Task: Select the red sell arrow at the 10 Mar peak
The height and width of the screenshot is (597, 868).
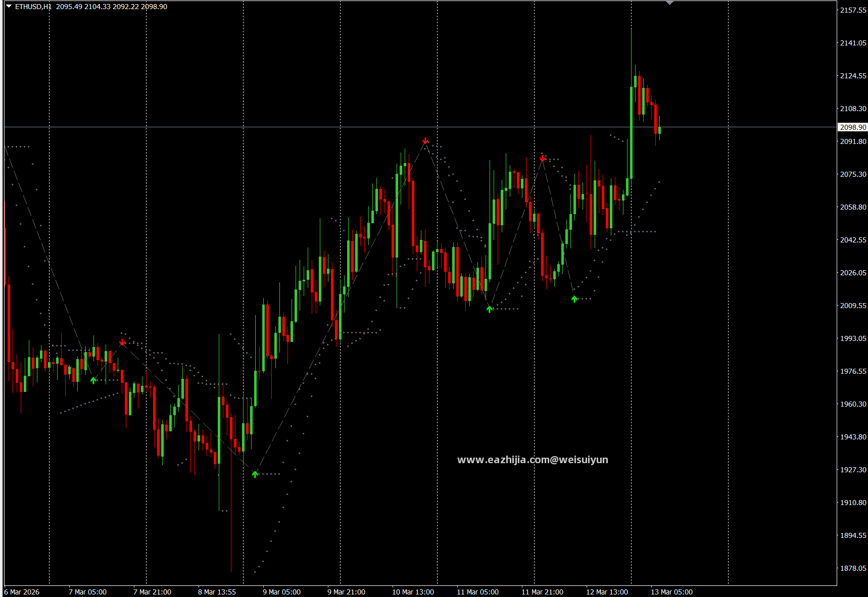Action: (x=425, y=140)
